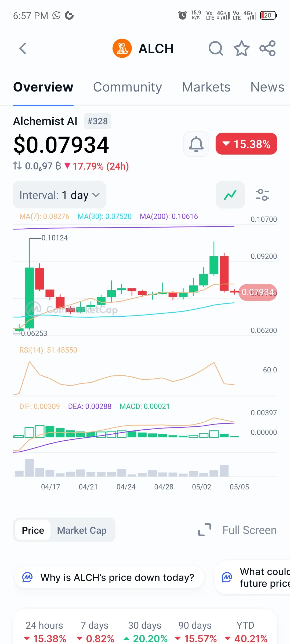Tap AI icon beside future price question
Screen dimensions: 290x644
click(x=227, y=577)
